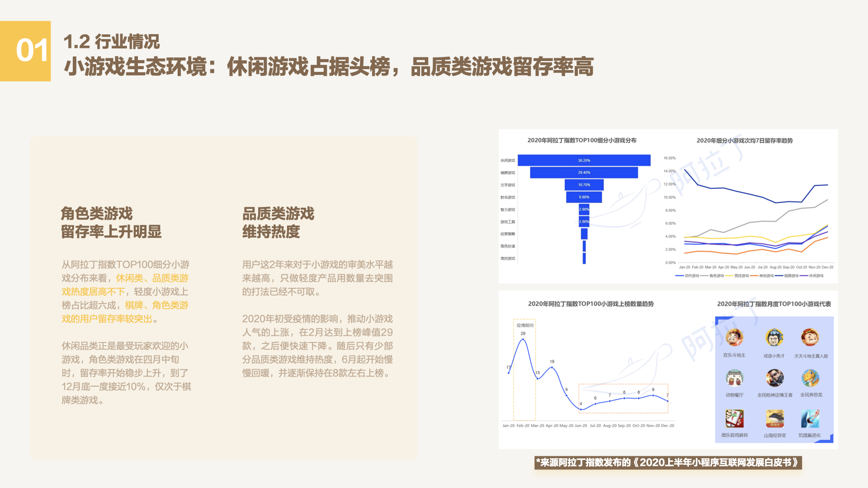The height and width of the screenshot is (488, 868).
Task: Click the 欢乐斗地主 game icon
Action: [734, 337]
